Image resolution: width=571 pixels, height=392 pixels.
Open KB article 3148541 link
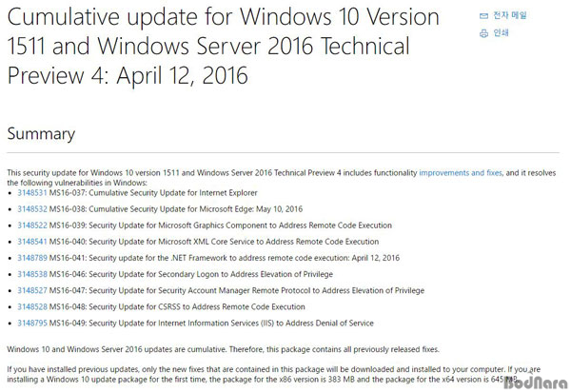32,242
